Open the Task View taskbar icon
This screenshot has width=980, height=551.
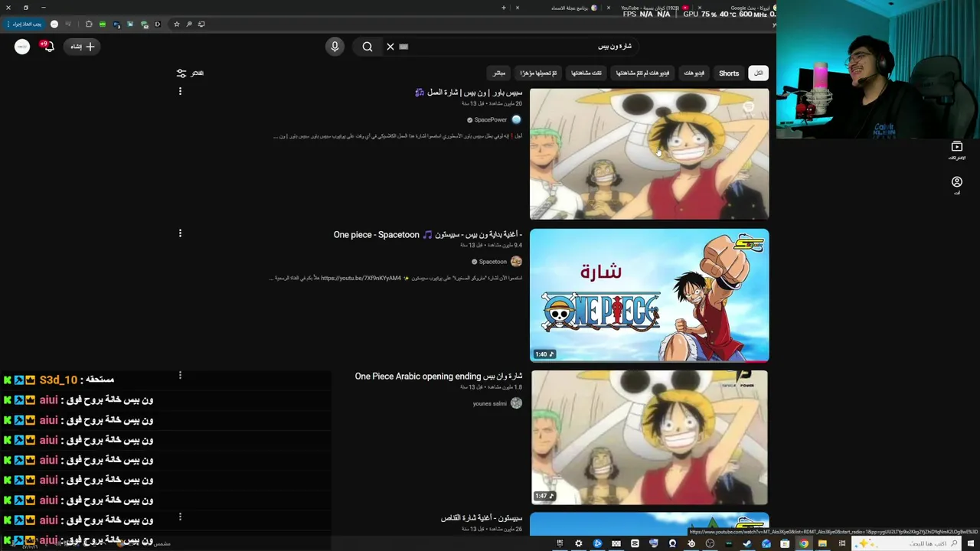click(x=841, y=543)
